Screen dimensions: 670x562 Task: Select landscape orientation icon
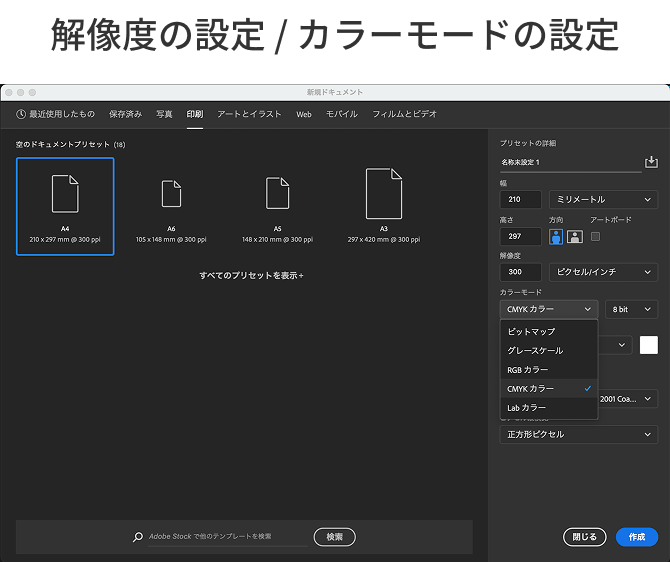574,237
